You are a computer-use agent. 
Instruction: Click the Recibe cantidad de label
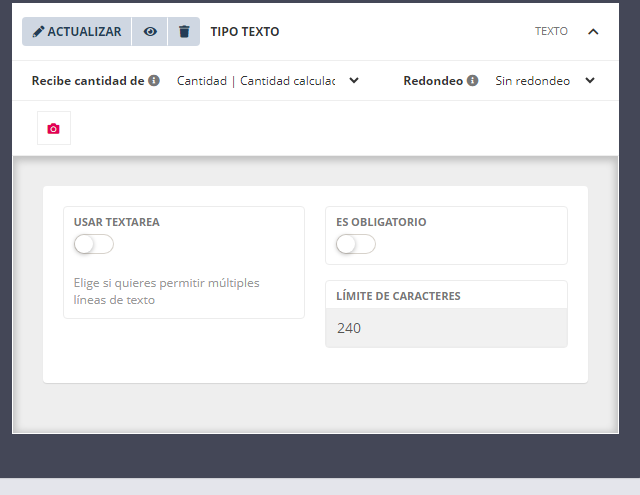click(88, 81)
